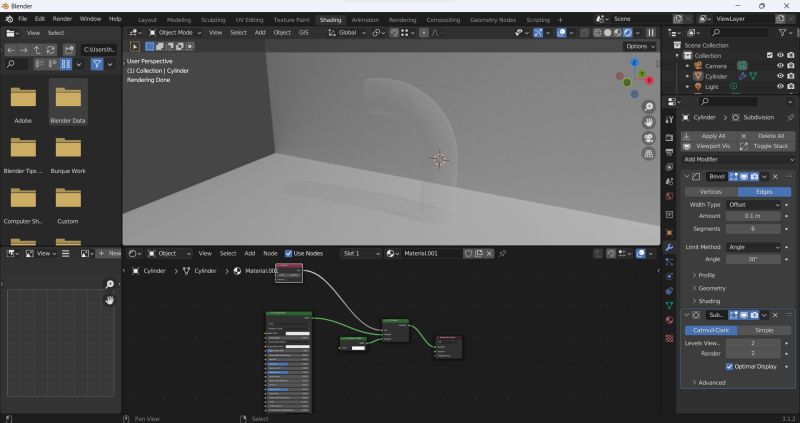Click the viewport pan hand icon
Image resolution: width=800 pixels, height=423 pixels.
tap(648, 122)
